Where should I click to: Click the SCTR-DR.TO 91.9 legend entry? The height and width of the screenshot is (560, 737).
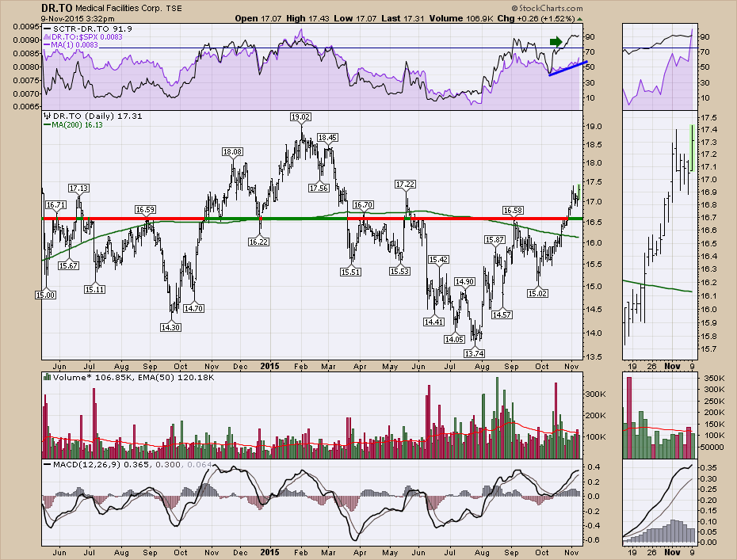93,29
